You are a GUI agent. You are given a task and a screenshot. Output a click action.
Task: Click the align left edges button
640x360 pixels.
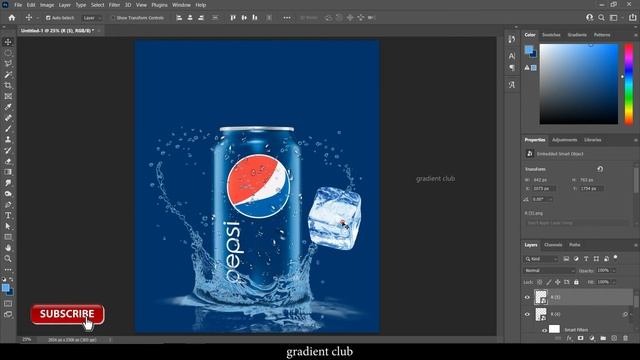tap(179, 18)
